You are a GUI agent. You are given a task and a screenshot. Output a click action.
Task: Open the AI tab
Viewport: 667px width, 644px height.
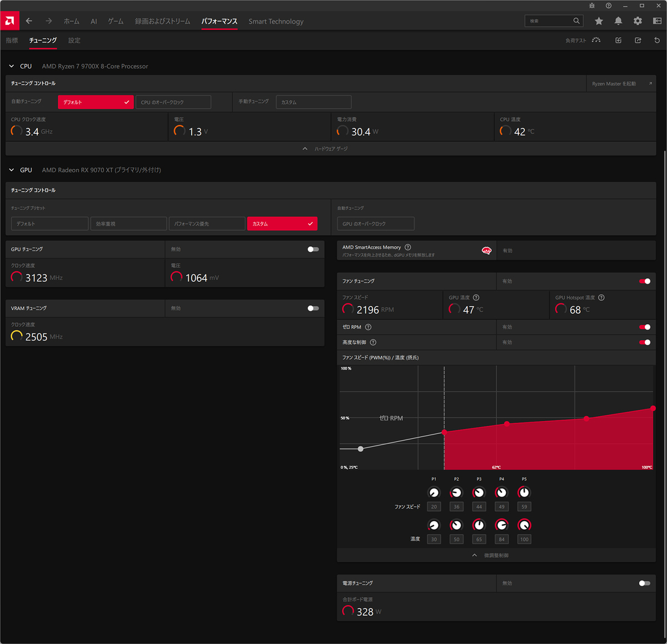click(94, 21)
